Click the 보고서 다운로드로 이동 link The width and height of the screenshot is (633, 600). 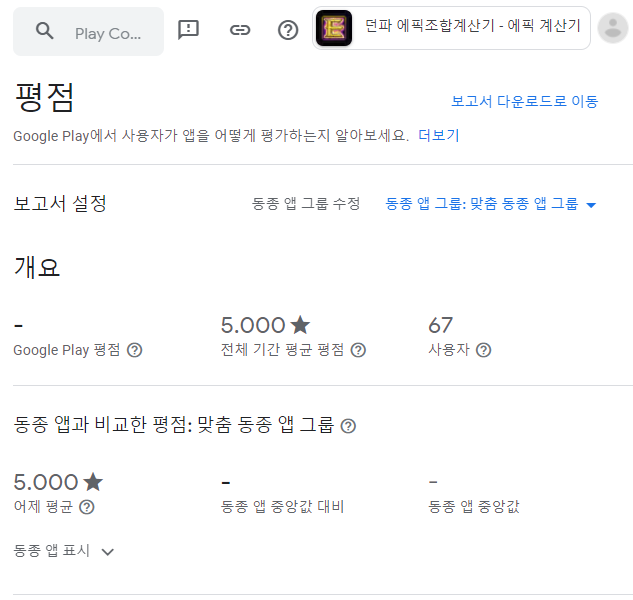click(524, 101)
